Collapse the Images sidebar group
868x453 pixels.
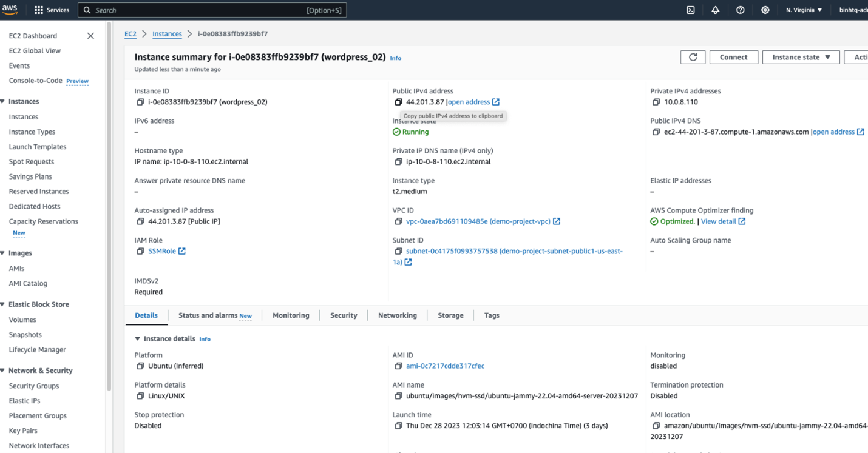tap(3, 253)
